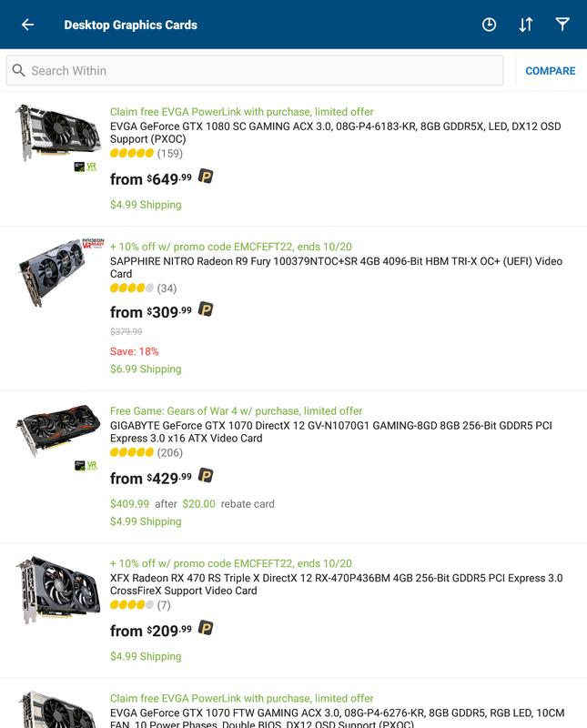
Task: Click the Search Within field
Action: (x=255, y=71)
